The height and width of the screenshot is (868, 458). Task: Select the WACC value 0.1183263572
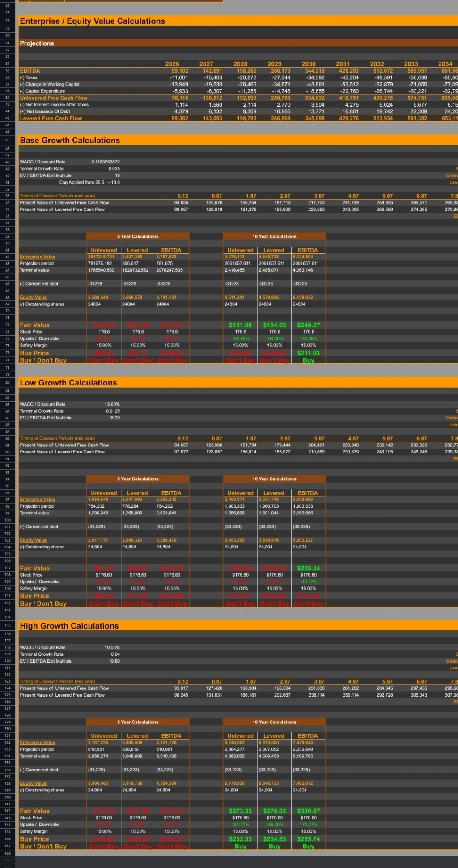(x=106, y=162)
